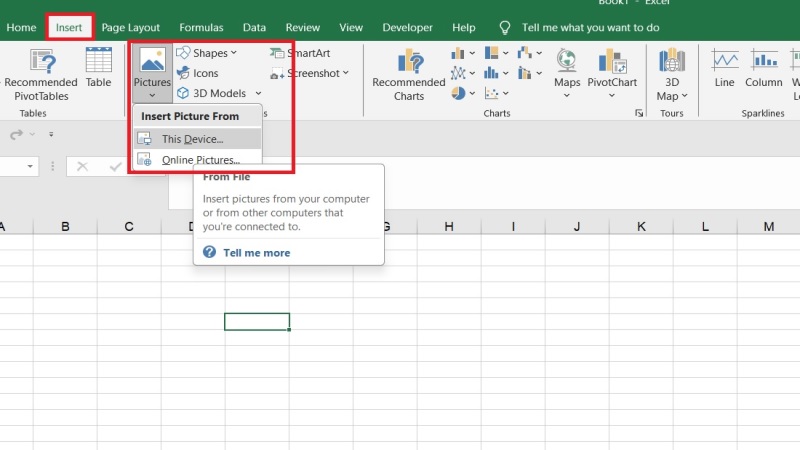
Task: Click the Pictures button in the ribbon
Action: pos(152,73)
